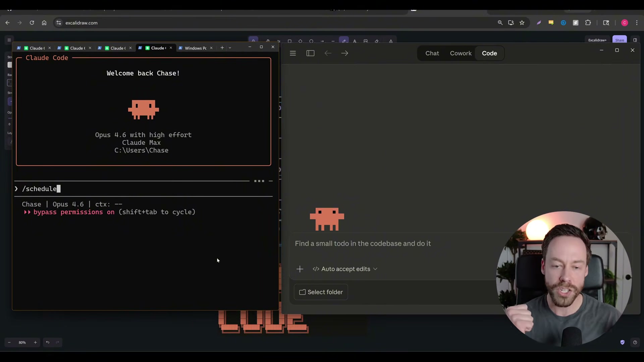Click the Select folder button
Viewport: 644px width, 362px height.
(321, 292)
